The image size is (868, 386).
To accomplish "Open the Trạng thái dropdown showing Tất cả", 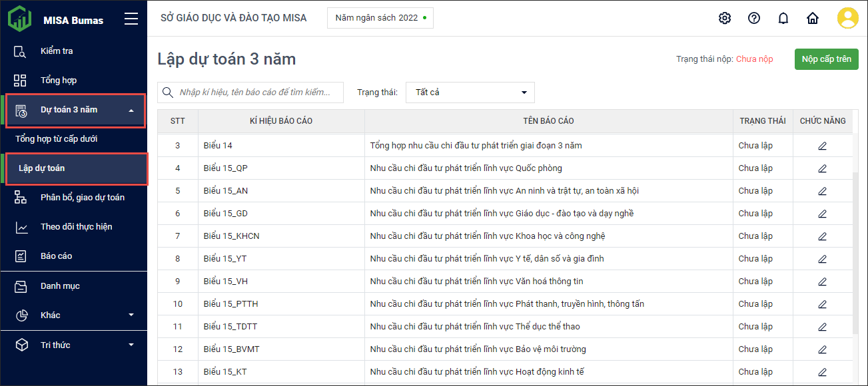I will (x=470, y=93).
